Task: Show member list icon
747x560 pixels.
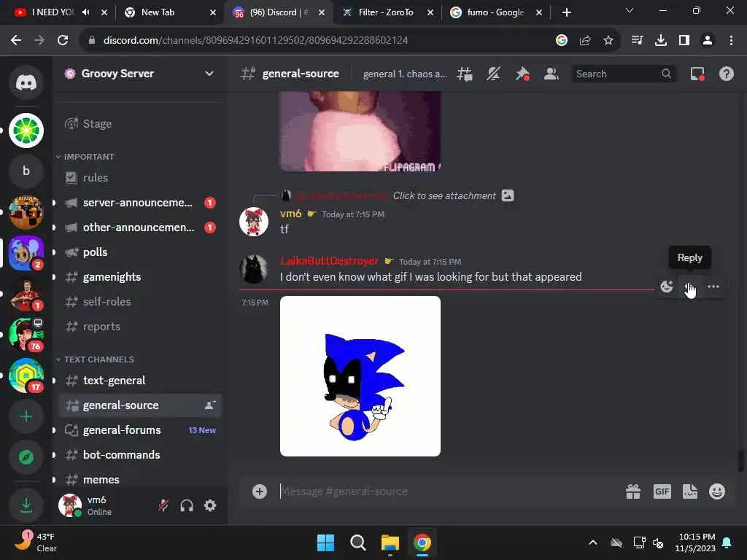Action: point(551,74)
